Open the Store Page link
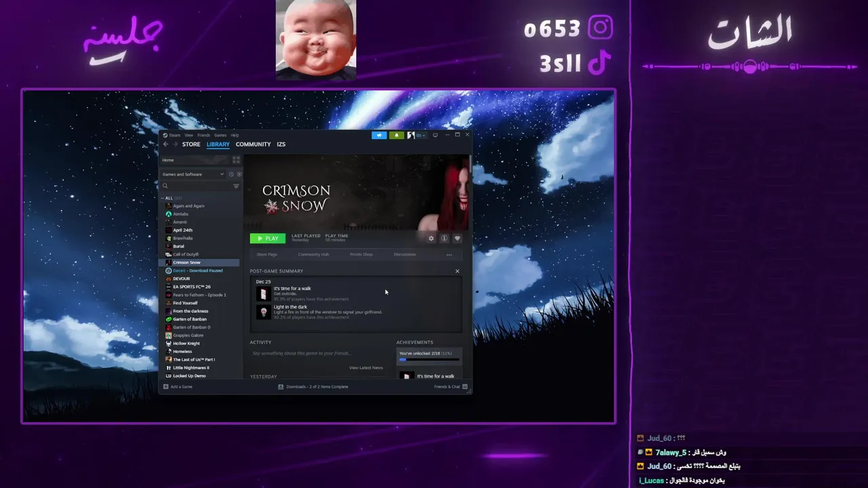Image resolution: width=868 pixels, height=488 pixels. (267, 255)
